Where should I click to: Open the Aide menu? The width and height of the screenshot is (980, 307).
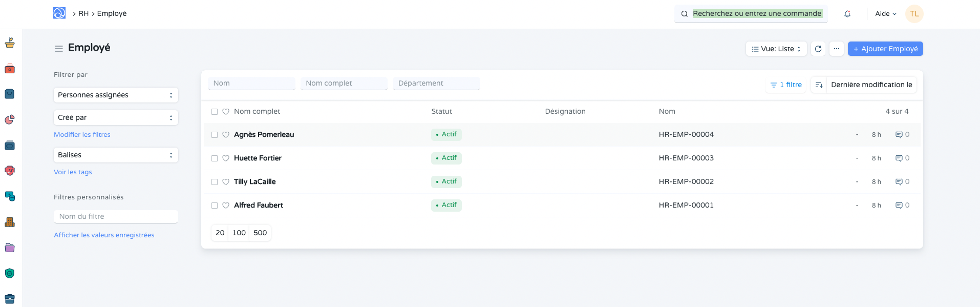pyautogui.click(x=885, y=14)
